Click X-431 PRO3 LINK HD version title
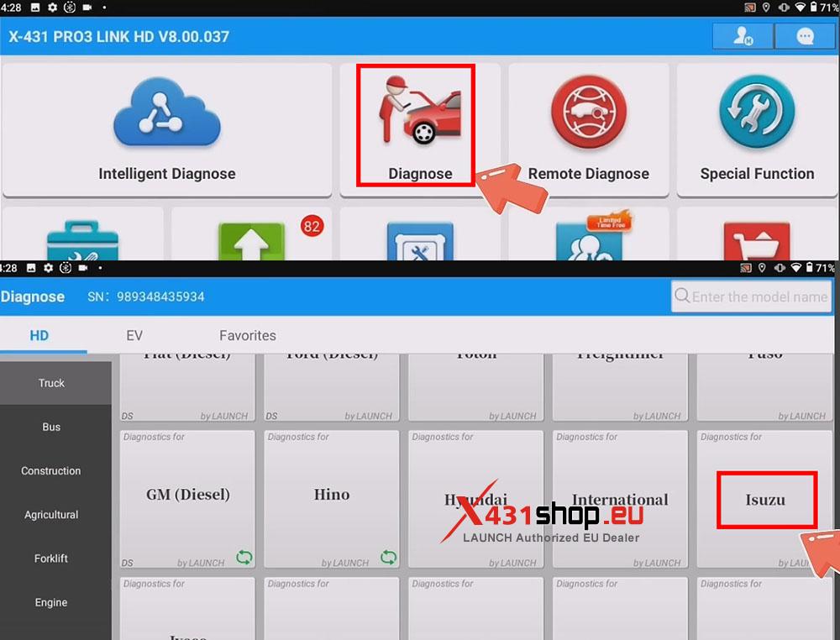The image size is (840, 640). click(x=119, y=36)
